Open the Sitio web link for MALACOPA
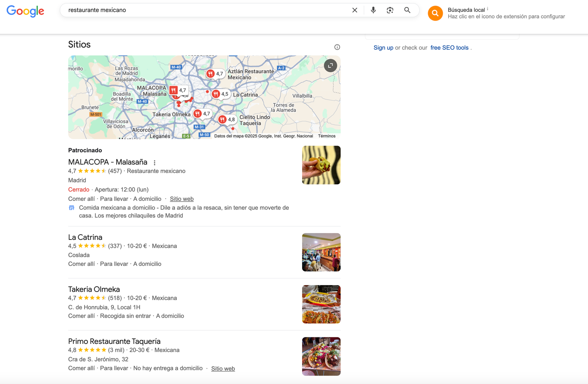The width and height of the screenshot is (588, 384). coord(182,199)
